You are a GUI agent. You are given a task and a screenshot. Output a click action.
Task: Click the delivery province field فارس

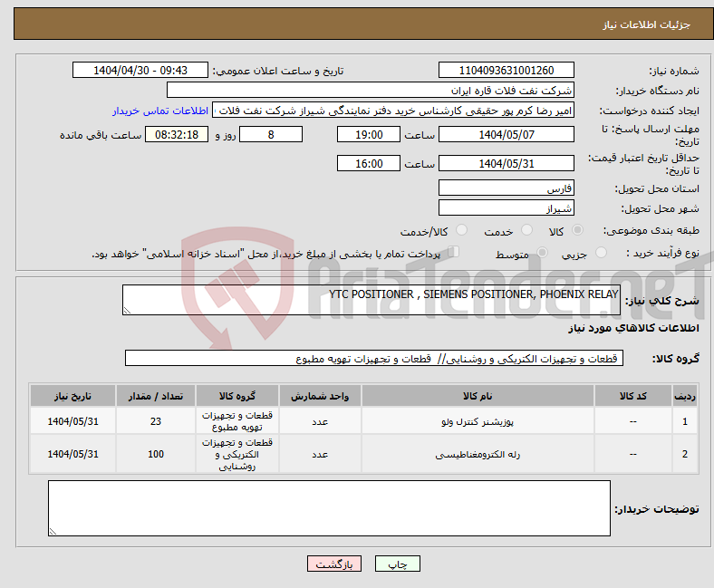click(507, 188)
